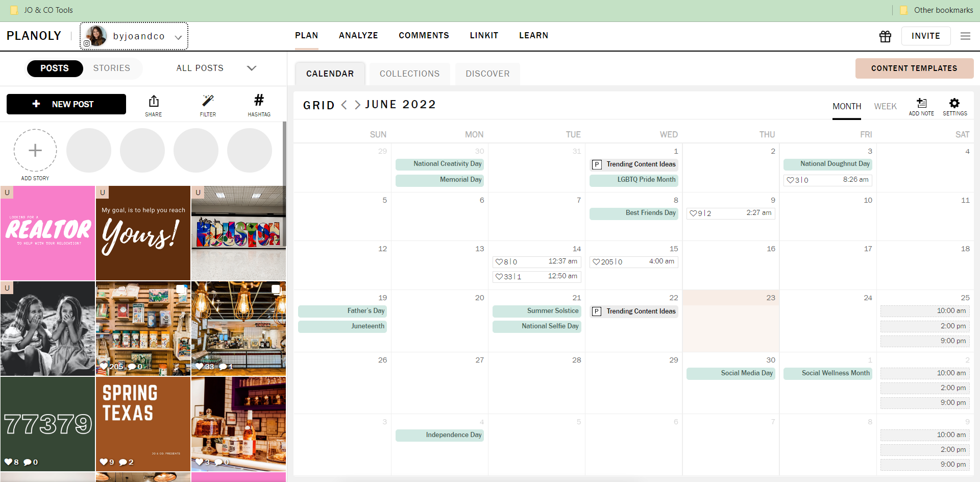This screenshot has width=980, height=482.
Task: Open the Hashtag manager icon
Action: pyautogui.click(x=259, y=100)
